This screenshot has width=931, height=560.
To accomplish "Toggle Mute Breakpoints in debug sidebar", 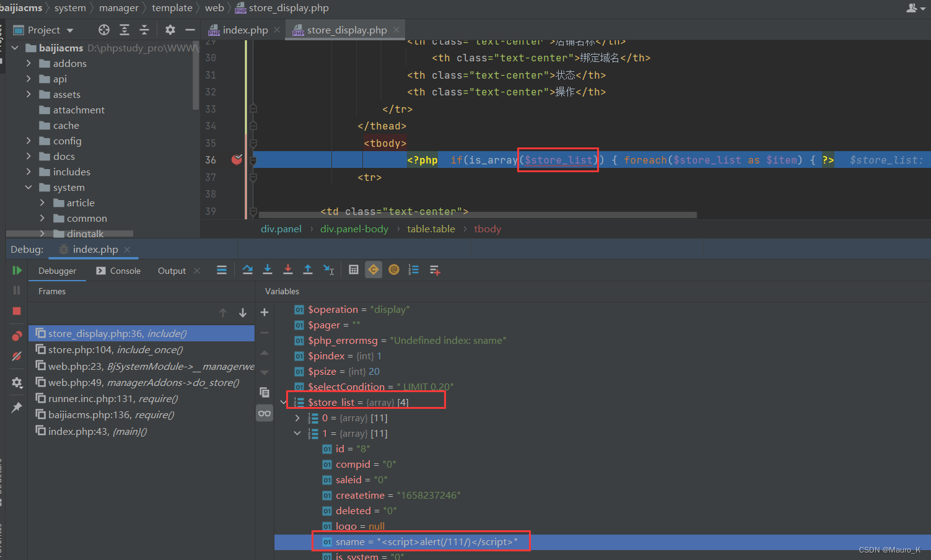I will coord(17,357).
